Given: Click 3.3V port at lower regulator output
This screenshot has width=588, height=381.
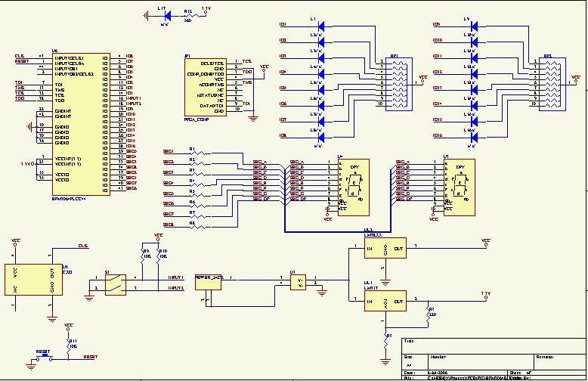Looking at the screenshot, I should (486, 296).
